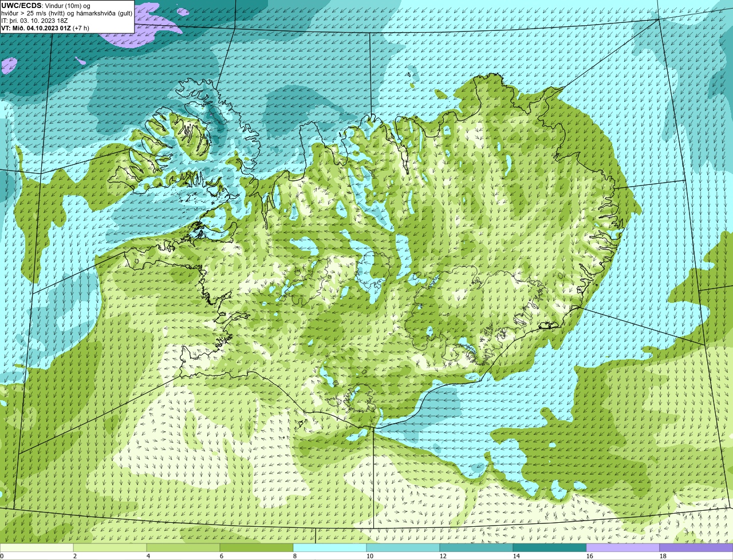Click the legend scale label "16"

pyautogui.click(x=590, y=556)
